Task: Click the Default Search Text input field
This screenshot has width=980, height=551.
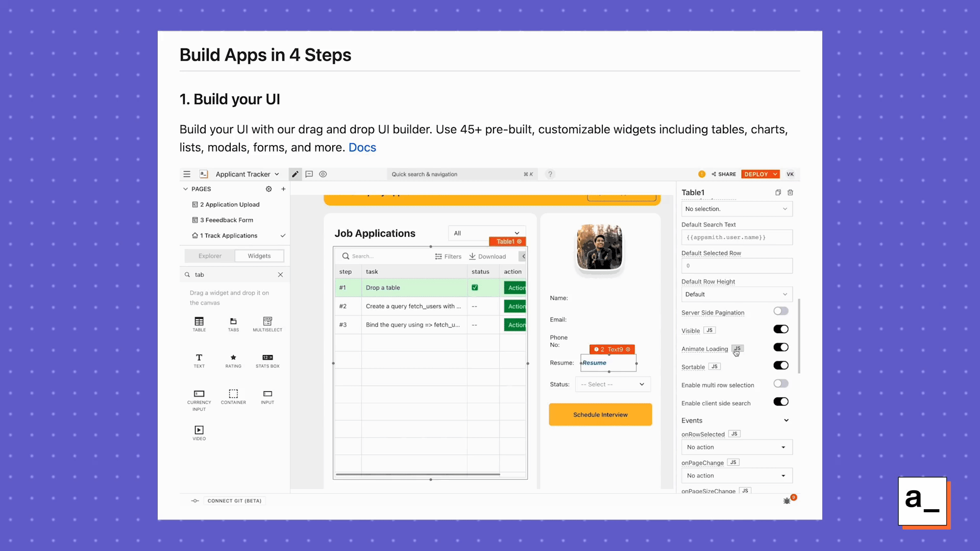Action: click(x=737, y=237)
